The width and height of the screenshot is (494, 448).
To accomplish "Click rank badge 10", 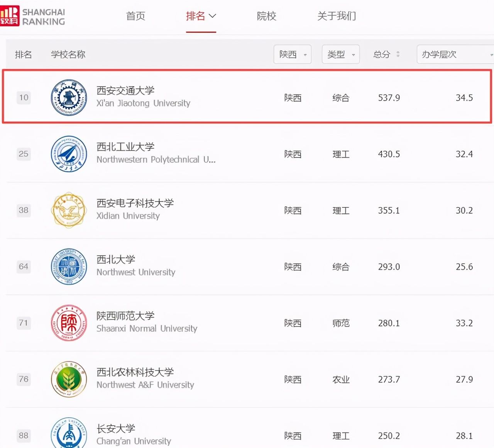I will coord(24,97).
